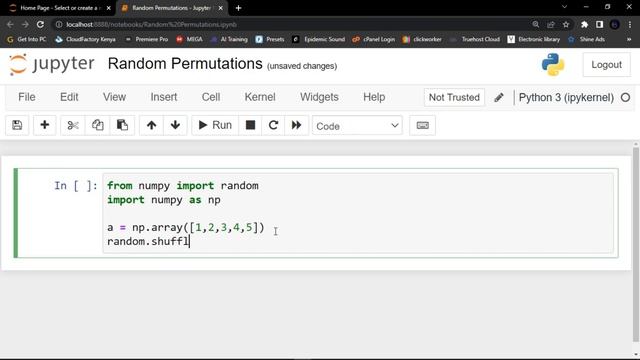Open the browser extensions puzzle icon
Screen dimensions: 640x360
[x=584, y=24]
